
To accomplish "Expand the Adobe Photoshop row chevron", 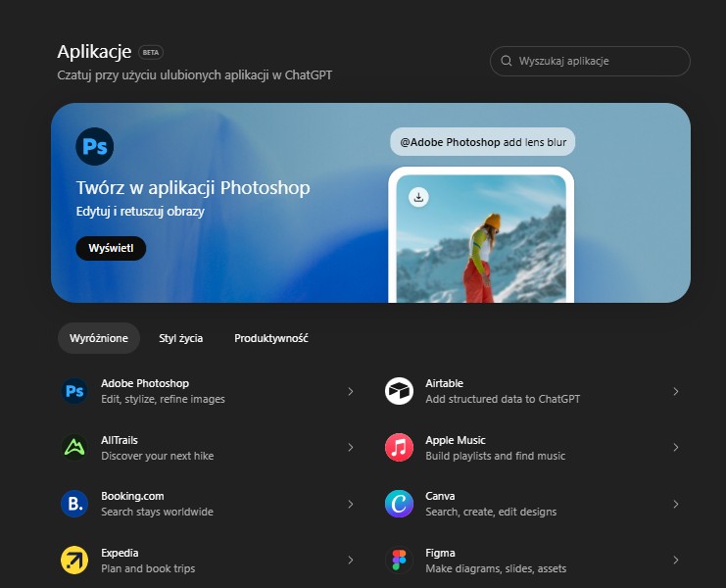I will (351, 392).
